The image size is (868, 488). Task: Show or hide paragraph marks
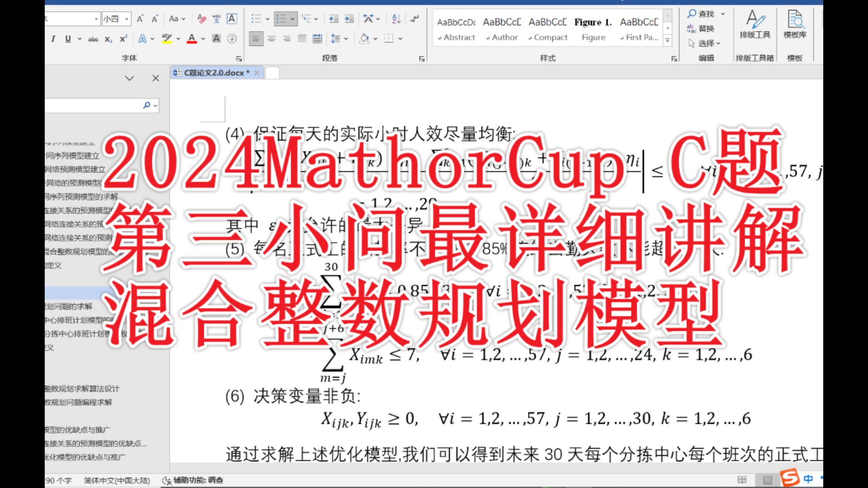click(414, 19)
